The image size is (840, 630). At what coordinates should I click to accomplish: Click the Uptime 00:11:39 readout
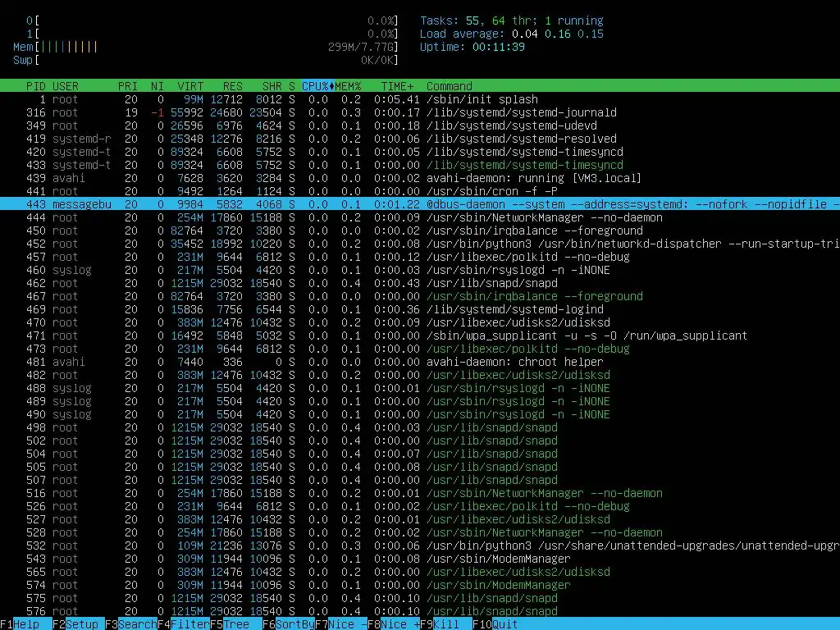tap(472, 47)
